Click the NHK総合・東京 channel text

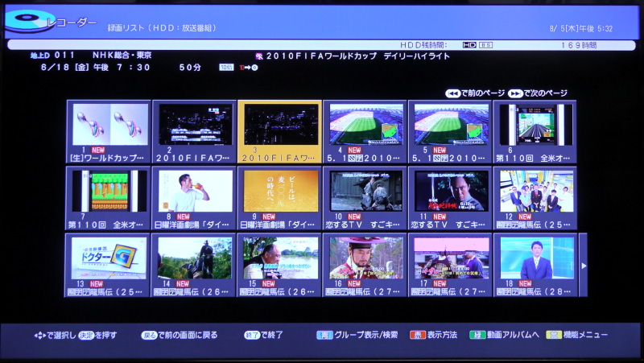click(122, 55)
